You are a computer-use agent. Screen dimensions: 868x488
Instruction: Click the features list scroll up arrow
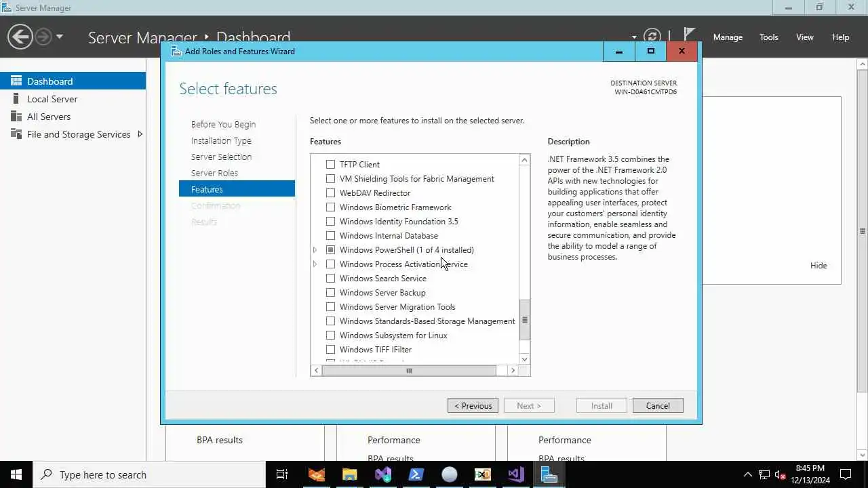pos(524,160)
